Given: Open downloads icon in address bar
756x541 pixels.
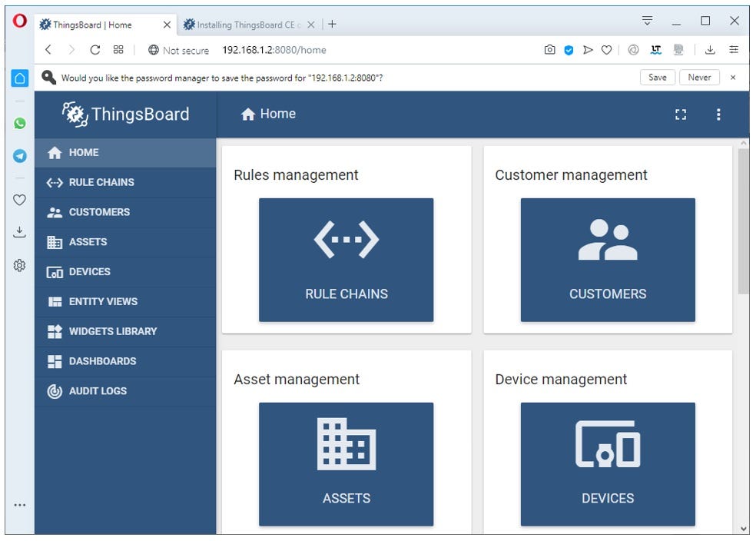Looking at the screenshot, I should coord(710,50).
